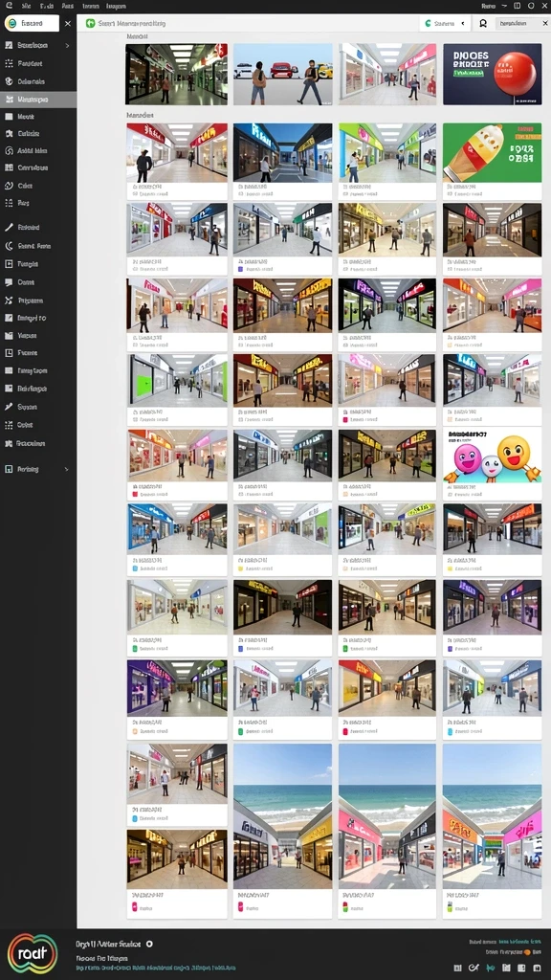Open the beach mall thumbnail with pink storefront
This screenshot has width=551, height=980.
pos(387,815)
